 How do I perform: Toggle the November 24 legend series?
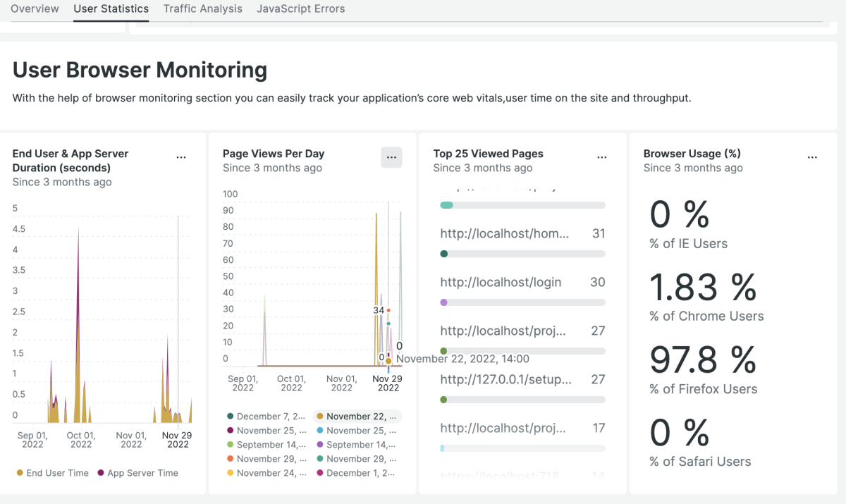[266, 473]
